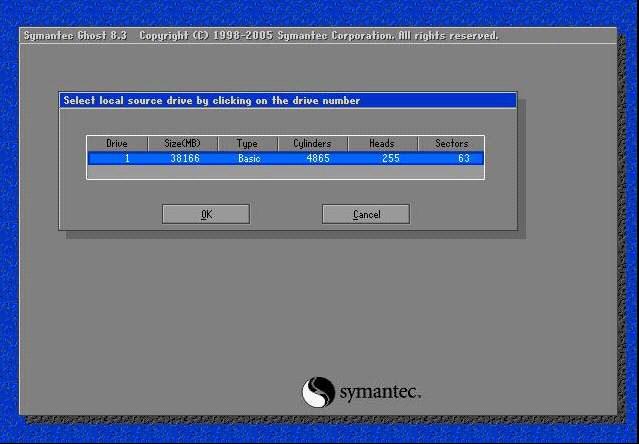Click the 38166 size value
The image size is (639, 444).
click(x=186, y=158)
